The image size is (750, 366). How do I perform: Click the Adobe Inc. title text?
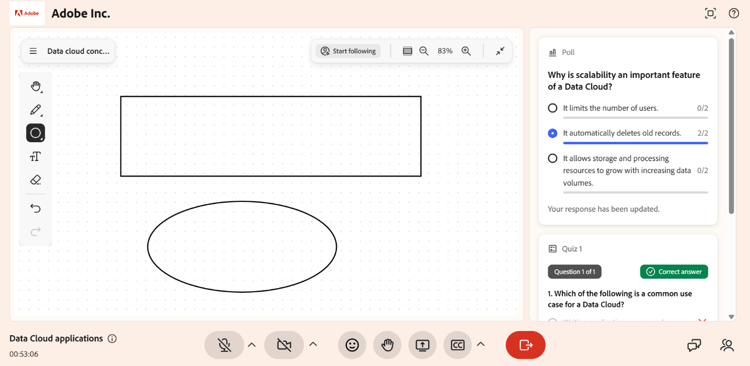point(81,13)
